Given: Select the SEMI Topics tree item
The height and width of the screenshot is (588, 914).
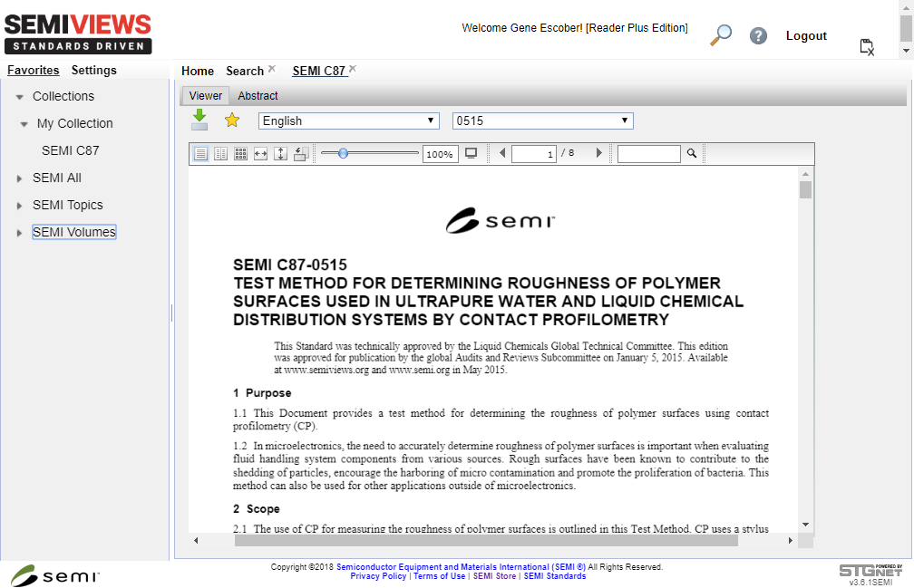Looking at the screenshot, I should (x=68, y=205).
